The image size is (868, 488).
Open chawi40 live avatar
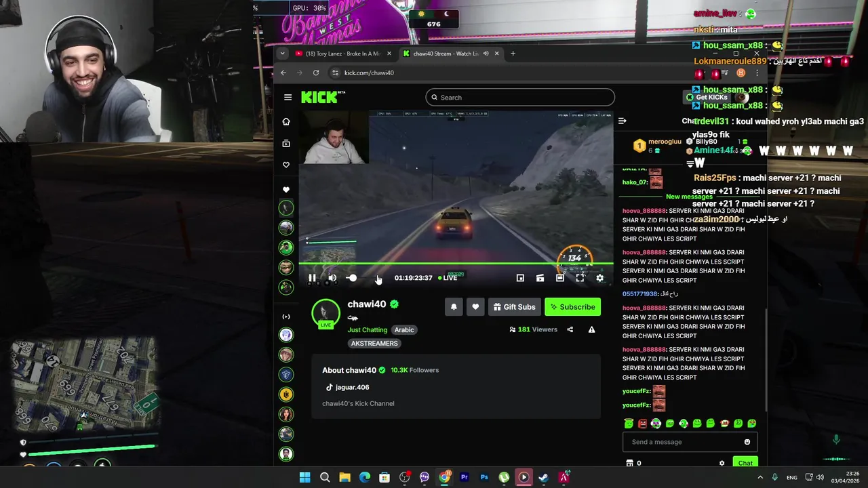pyautogui.click(x=325, y=313)
